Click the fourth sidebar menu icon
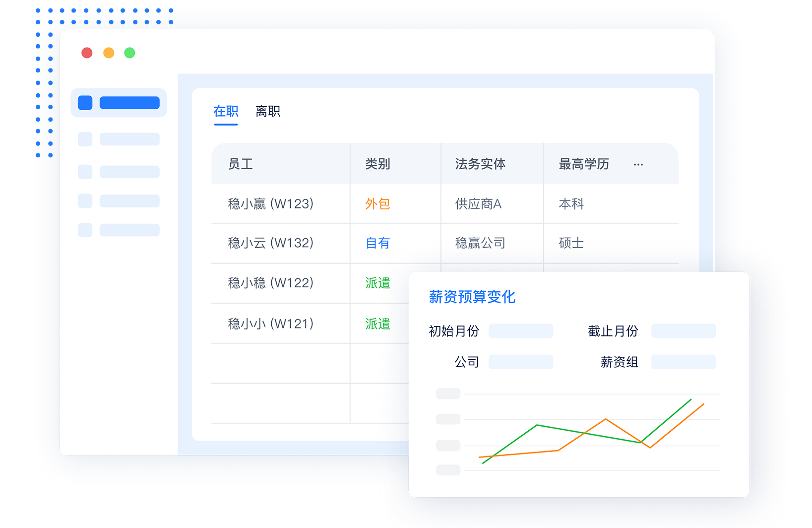Screen dimensions: 812x528 pos(84,200)
